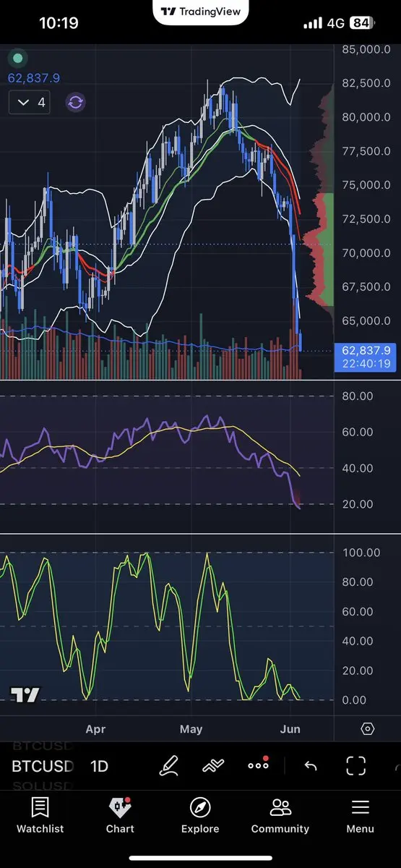Tap the 85,000.0 price axis label
This screenshot has width=401, height=868.
pyautogui.click(x=366, y=50)
